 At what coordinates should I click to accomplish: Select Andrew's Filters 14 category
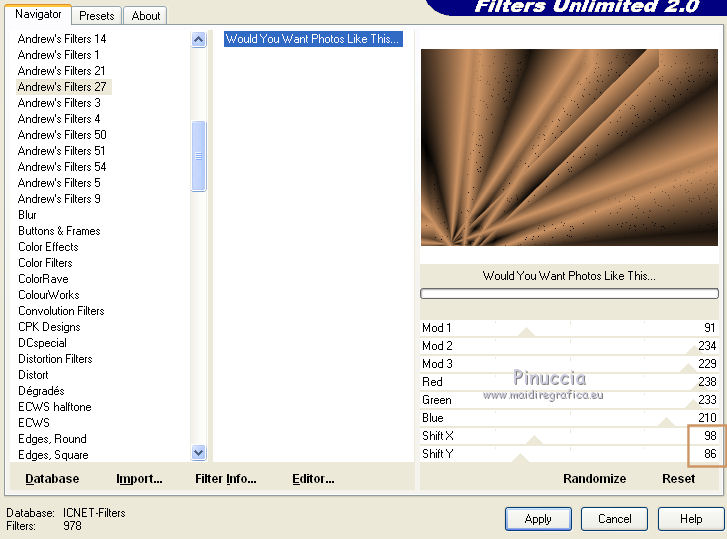click(x=62, y=39)
